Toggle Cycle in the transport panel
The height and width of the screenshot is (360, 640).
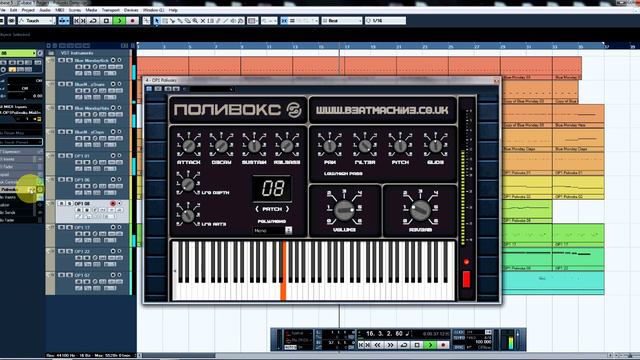point(404,345)
